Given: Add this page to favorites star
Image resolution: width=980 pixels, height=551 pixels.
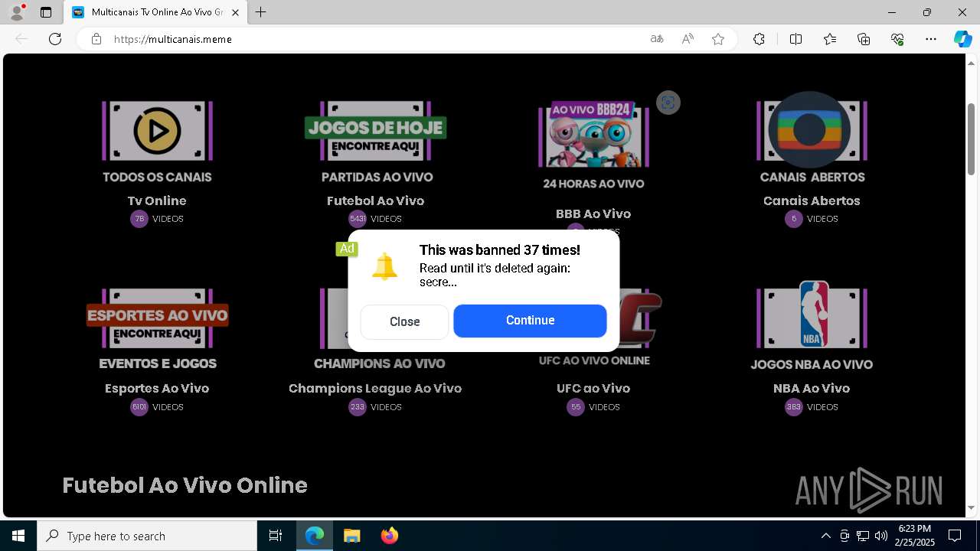Looking at the screenshot, I should (x=718, y=39).
